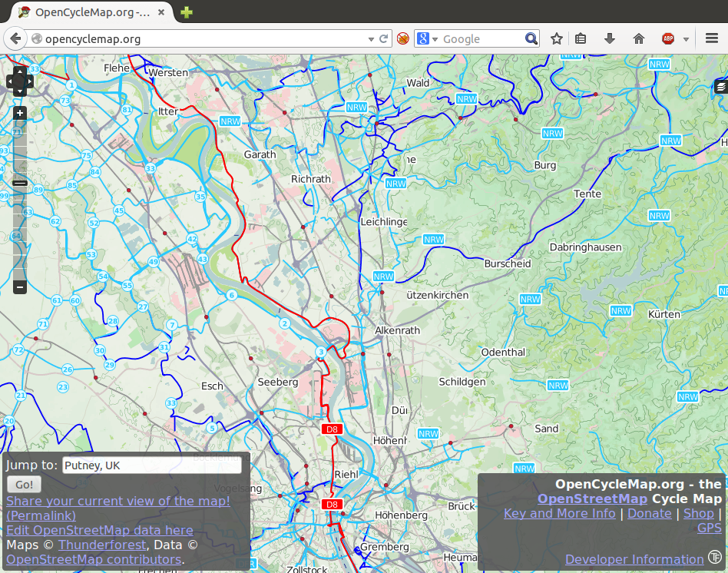Focus the Jump to input field
Image resolution: width=728 pixels, height=573 pixels.
[152, 465]
